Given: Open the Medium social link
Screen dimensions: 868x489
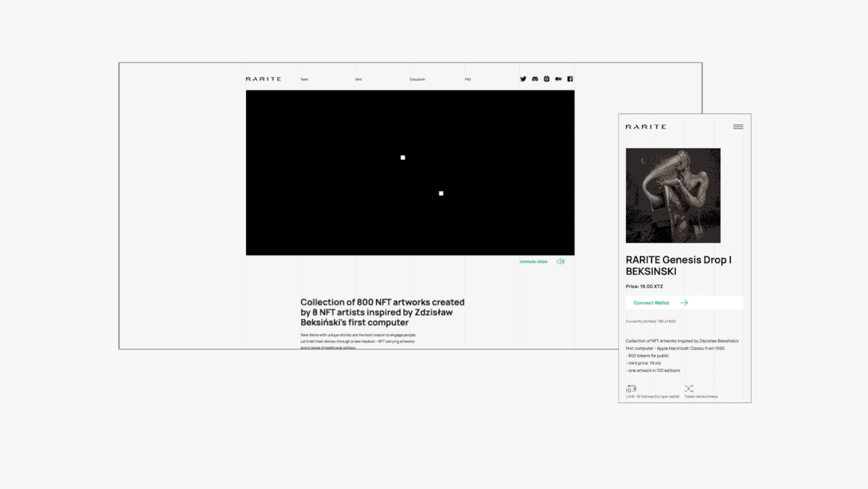Looking at the screenshot, I should pos(559,79).
